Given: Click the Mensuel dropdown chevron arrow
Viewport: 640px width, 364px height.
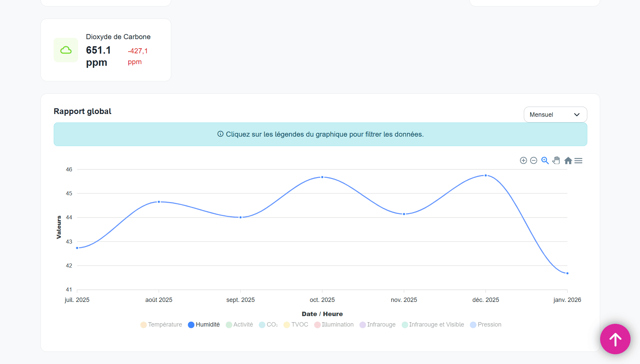Looking at the screenshot, I should 577,115.
